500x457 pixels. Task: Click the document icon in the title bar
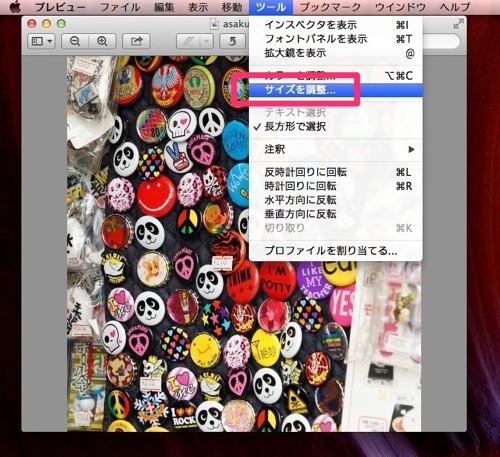[x=215, y=24]
